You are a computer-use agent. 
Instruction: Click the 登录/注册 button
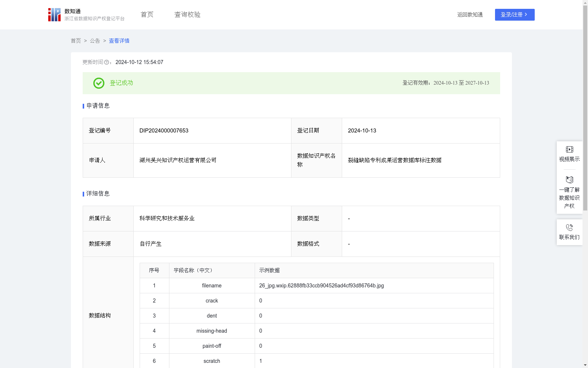(514, 15)
